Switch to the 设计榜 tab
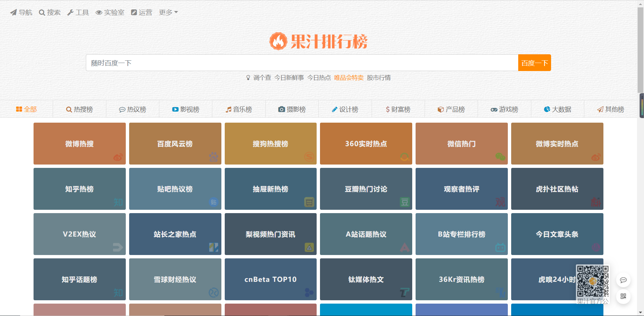Screen dimensions: 644x316 click(x=345, y=109)
